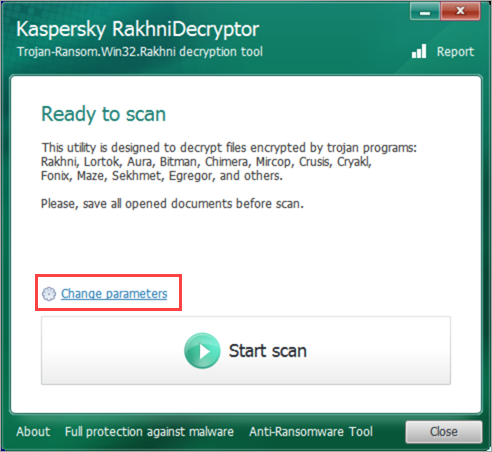Click the 'This utility is designed' line

(x=229, y=147)
